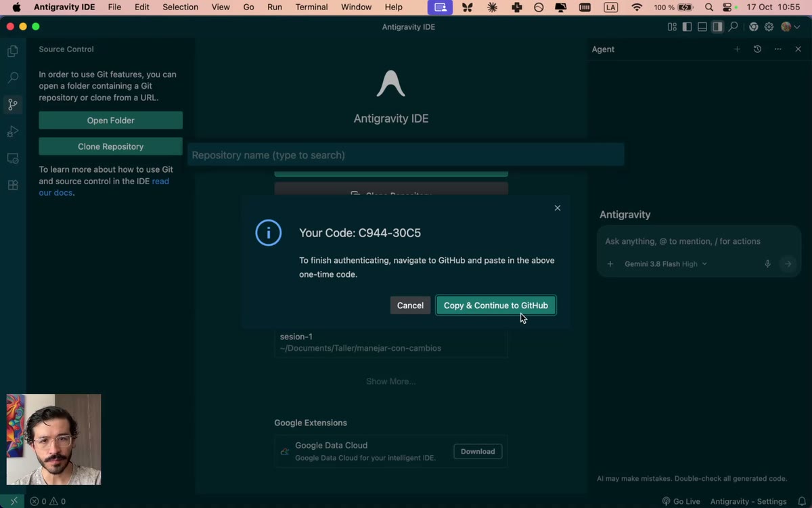The width and height of the screenshot is (812, 508).
Task: Open notifications bell in status bar
Action: tap(802, 501)
